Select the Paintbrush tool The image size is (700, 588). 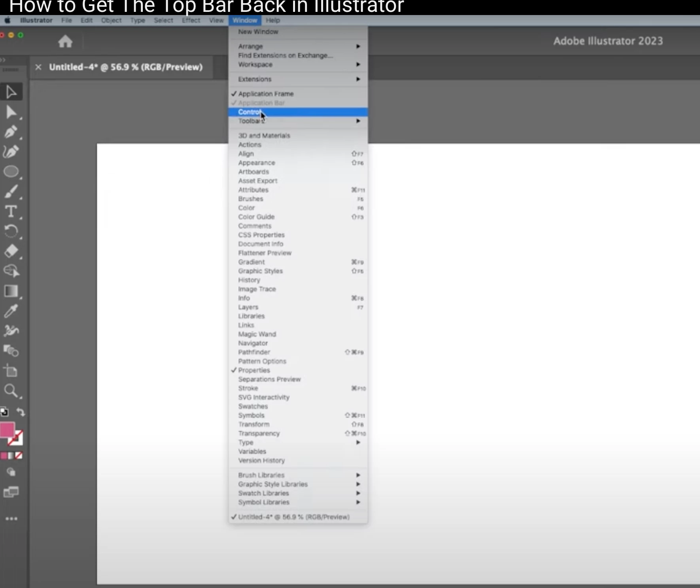coord(11,192)
